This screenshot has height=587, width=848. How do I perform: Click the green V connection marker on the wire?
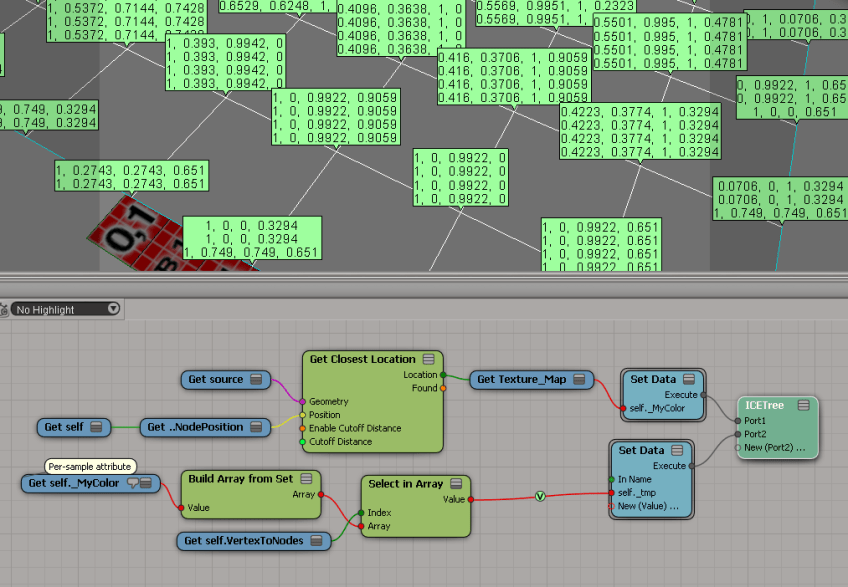pyautogui.click(x=540, y=496)
